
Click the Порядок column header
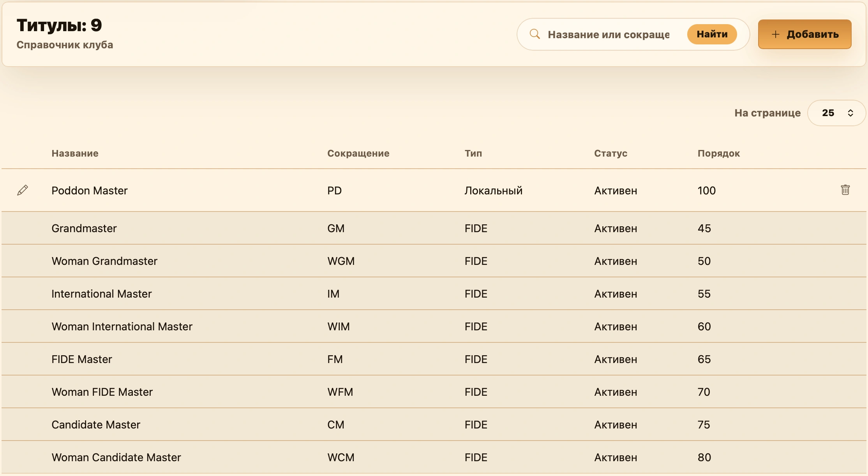(718, 153)
